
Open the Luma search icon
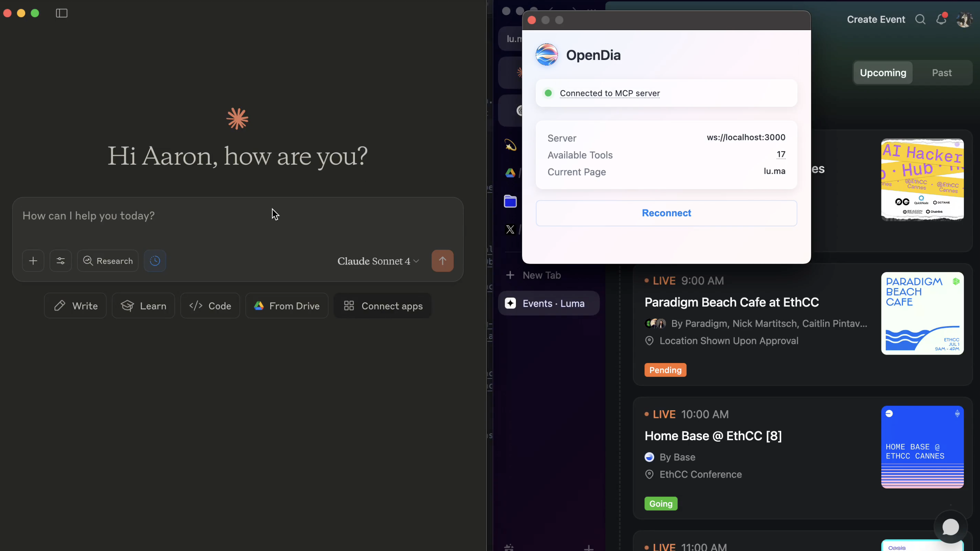(x=920, y=20)
